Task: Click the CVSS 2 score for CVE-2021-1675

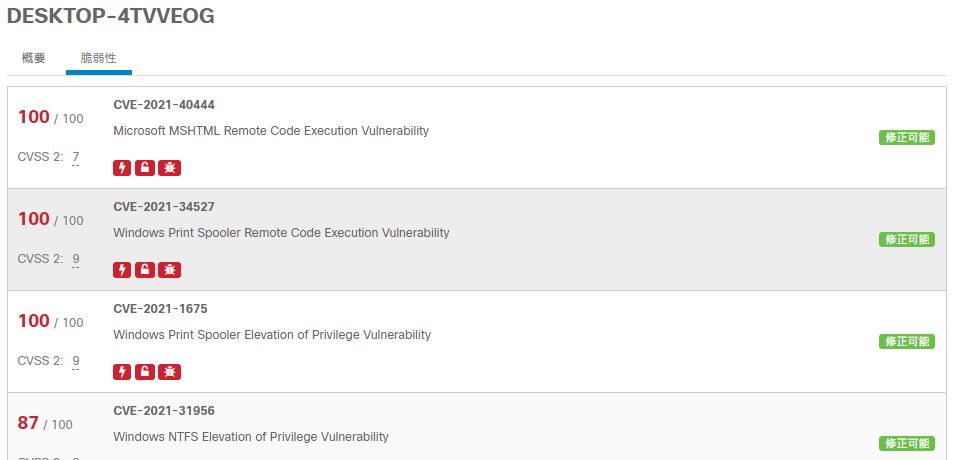Action: pyautogui.click(x=75, y=361)
